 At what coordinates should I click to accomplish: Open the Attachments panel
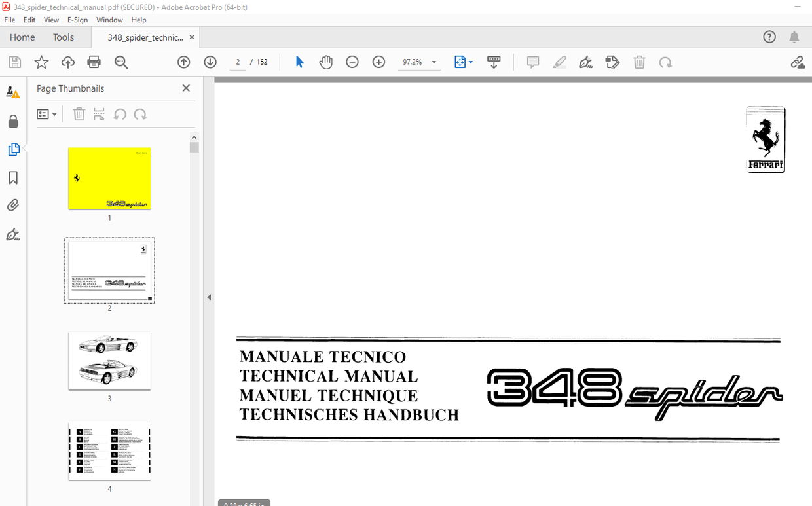pyautogui.click(x=13, y=205)
